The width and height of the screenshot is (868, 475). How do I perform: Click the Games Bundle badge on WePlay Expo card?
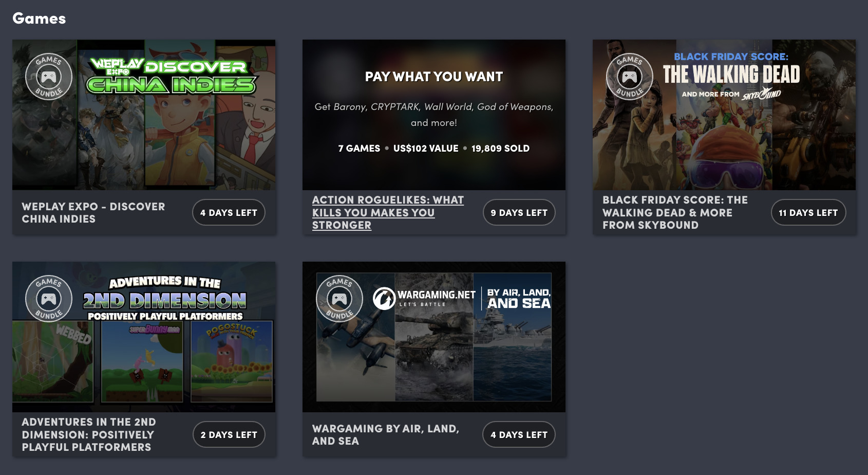[x=49, y=77]
